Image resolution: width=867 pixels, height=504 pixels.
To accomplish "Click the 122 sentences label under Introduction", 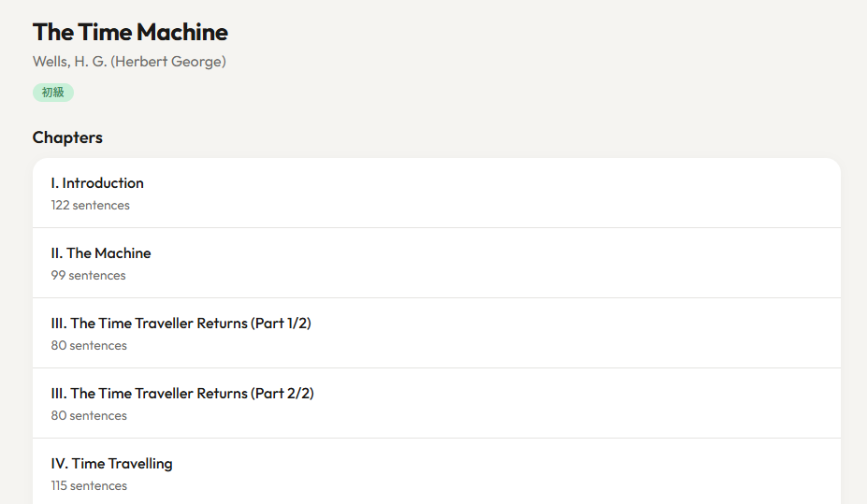I will point(90,206).
